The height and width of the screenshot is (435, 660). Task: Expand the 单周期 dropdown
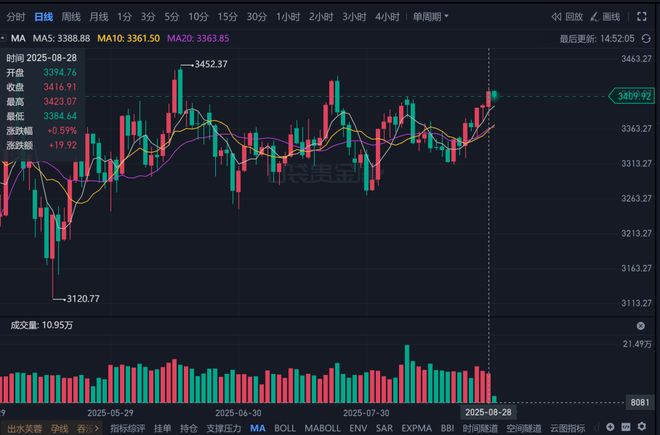[431, 17]
